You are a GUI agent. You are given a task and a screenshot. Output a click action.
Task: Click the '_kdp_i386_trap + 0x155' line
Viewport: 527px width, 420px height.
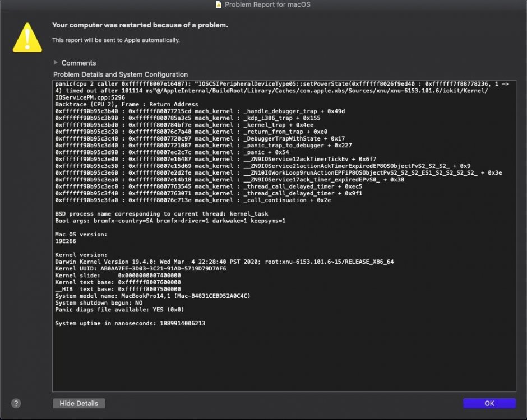pos(188,118)
